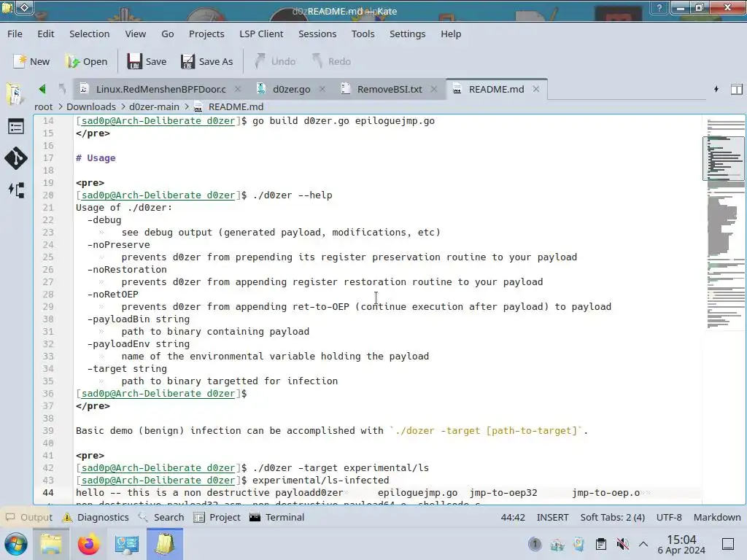Save the document with the Save button
This screenshot has height=560, width=747.
click(147, 61)
